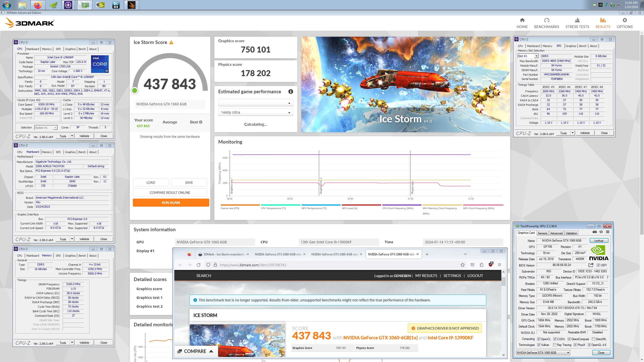Go to 3DMark Benchmarks section
644x362 pixels.
pyautogui.click(x=546, y=23)
